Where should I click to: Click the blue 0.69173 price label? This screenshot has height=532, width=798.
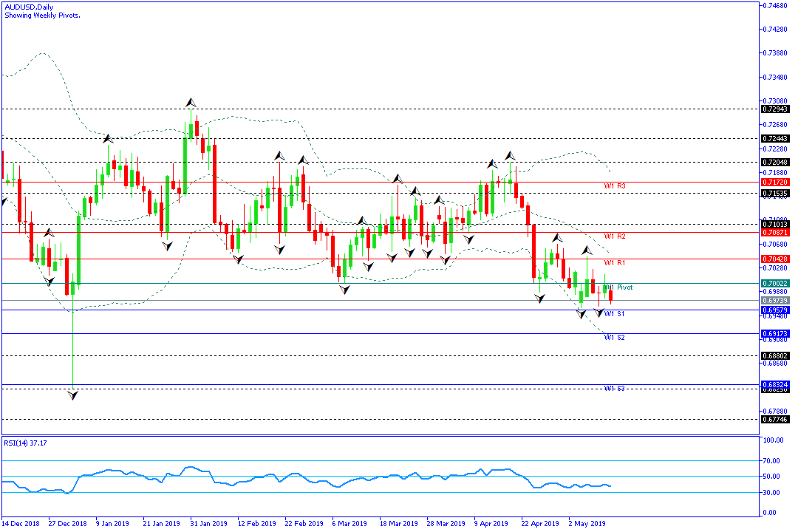tap(775, 334)
